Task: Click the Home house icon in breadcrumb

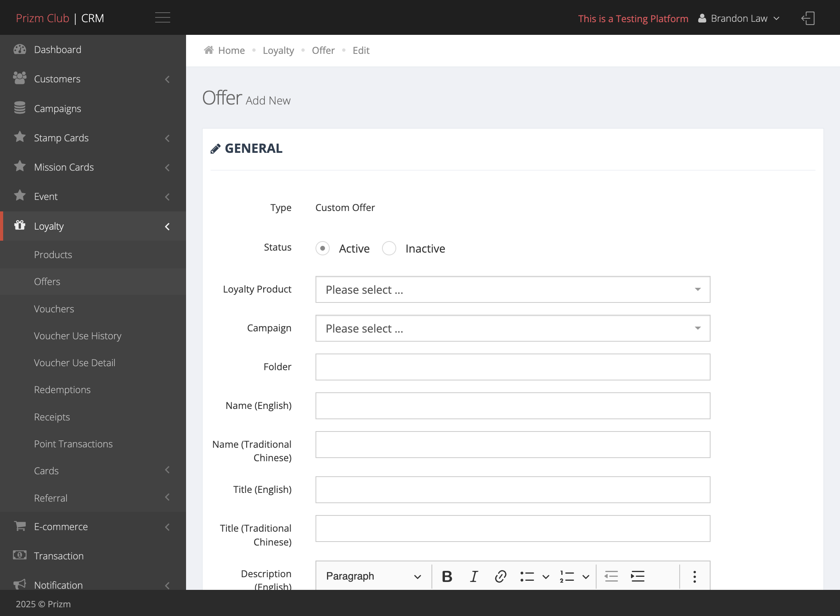Action: click(209, 50)
